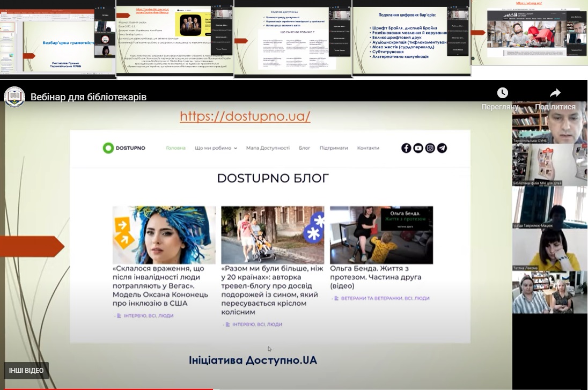Click the Watch Later clock icon
This screenshot has width=588, height=390.
[x=503, y=93]
